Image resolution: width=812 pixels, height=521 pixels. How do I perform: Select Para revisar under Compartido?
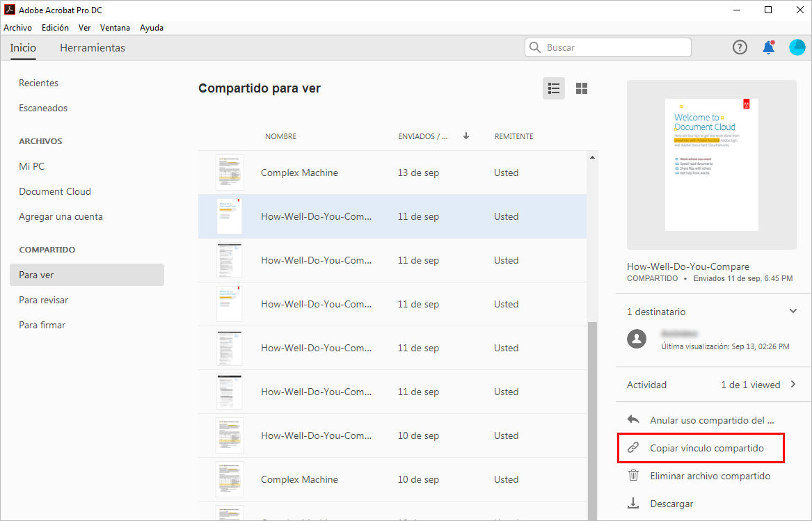44,300
